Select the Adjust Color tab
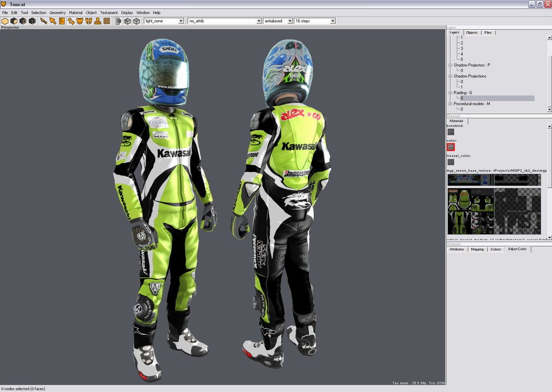 tap(517, 249)
